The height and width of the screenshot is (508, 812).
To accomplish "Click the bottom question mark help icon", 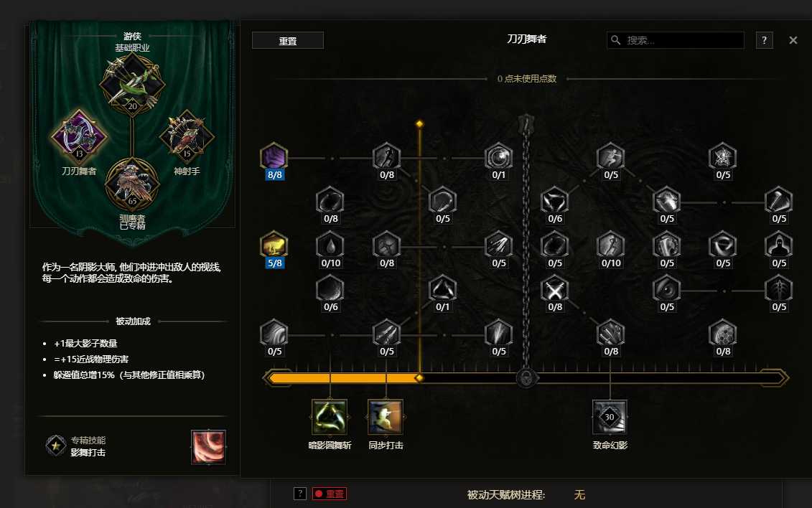I will (300, 494).
